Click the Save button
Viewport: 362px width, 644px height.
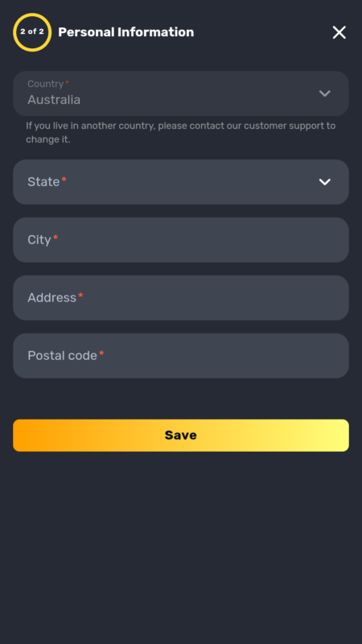(x=181, y=436)
